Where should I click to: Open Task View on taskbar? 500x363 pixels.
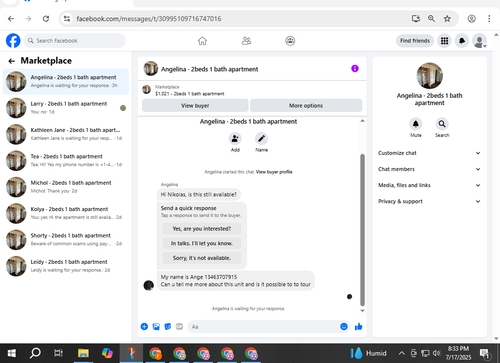click(58, 353)
